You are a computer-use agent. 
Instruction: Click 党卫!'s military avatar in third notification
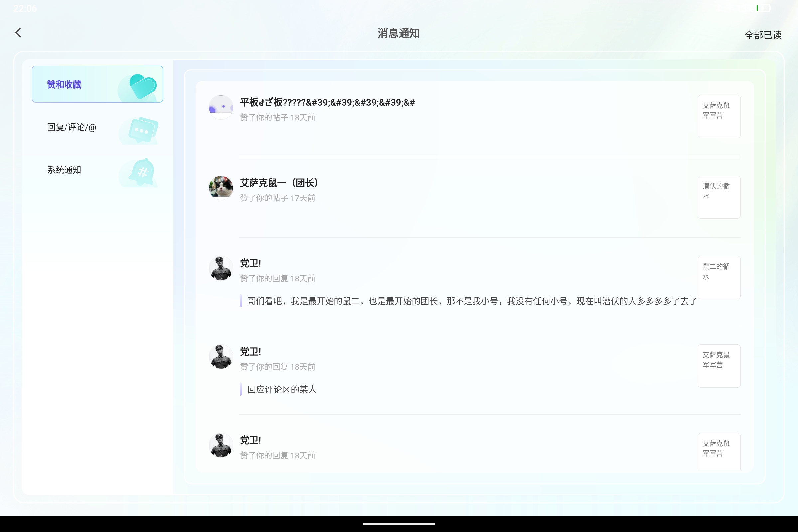[220, 268]
